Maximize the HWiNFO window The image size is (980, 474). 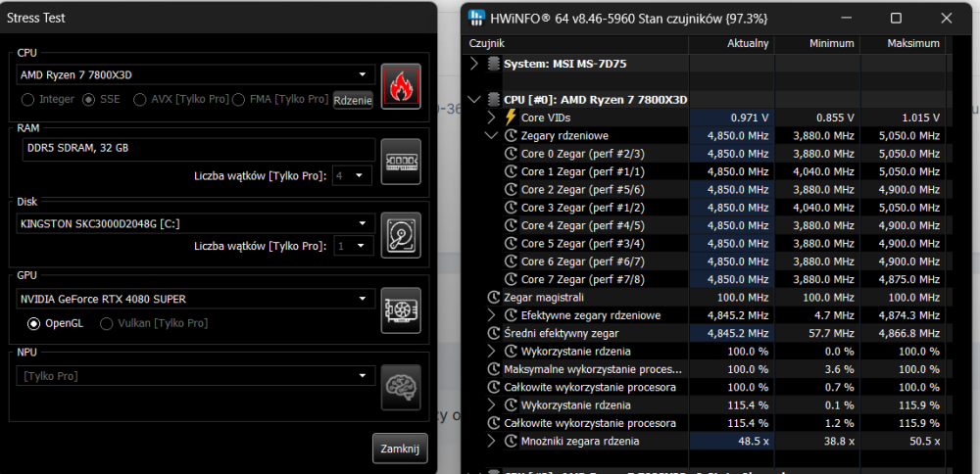pyautogui.click(x=896, y=18)
